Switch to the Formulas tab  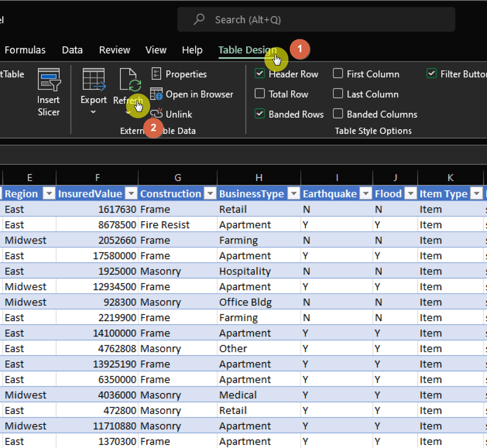tap(25, 50)
